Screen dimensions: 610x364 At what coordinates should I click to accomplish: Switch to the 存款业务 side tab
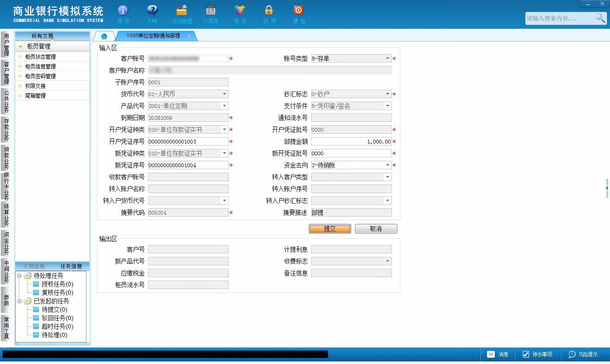coord(6,130)
